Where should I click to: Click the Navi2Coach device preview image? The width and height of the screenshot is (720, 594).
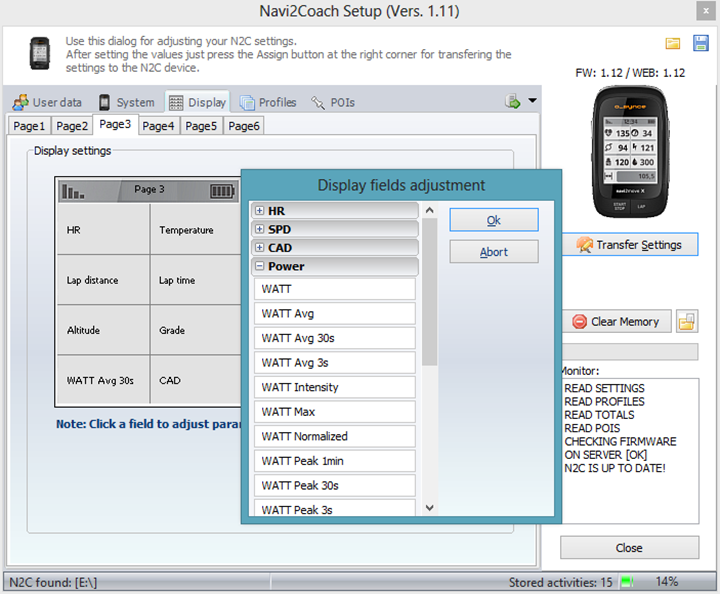point(630,152)
